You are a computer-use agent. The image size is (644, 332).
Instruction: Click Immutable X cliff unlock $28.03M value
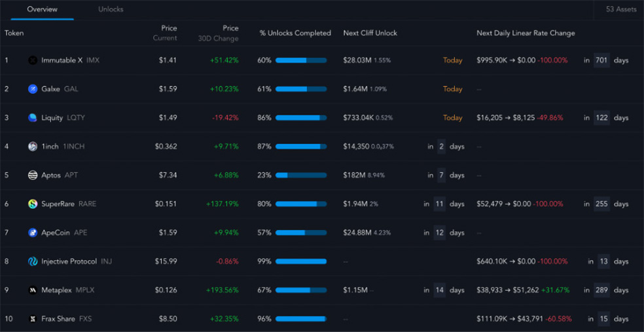point(357,60)
